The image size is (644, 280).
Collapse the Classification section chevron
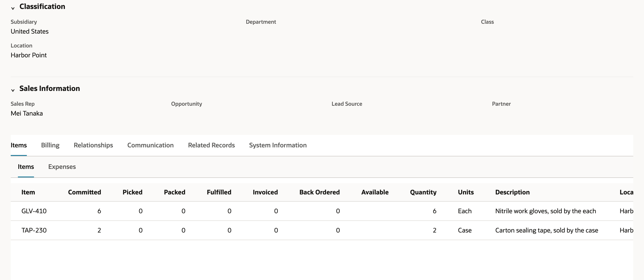pyautogui.click(x=13, y=8)
